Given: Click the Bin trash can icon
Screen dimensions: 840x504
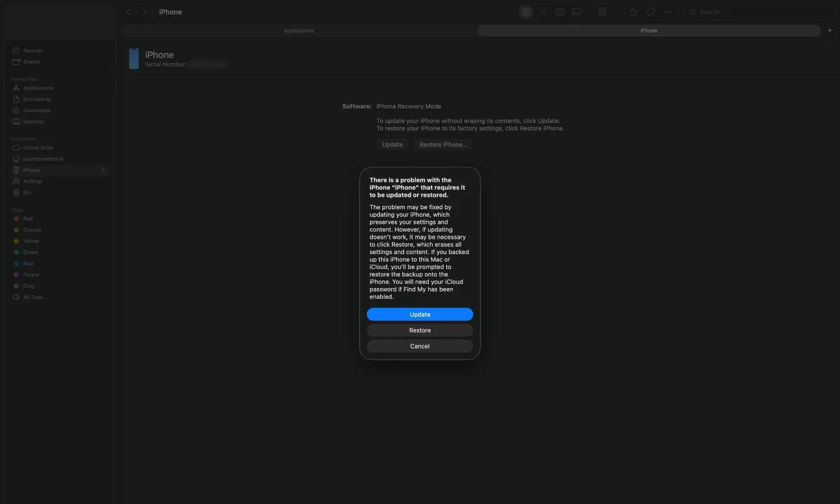Looking at the screenshot, I should [16, 192].
